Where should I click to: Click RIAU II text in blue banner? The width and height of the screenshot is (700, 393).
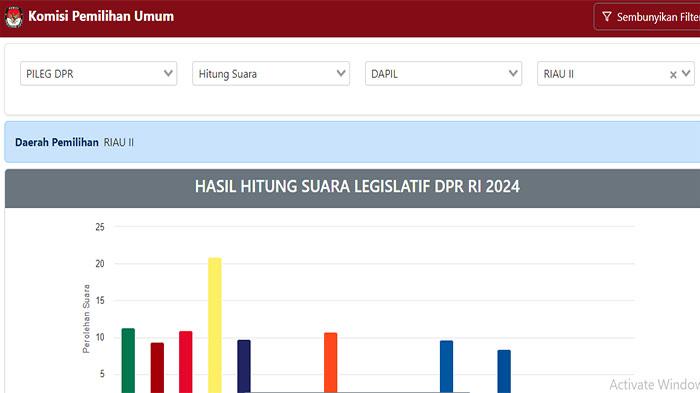(x=119, y=142)
